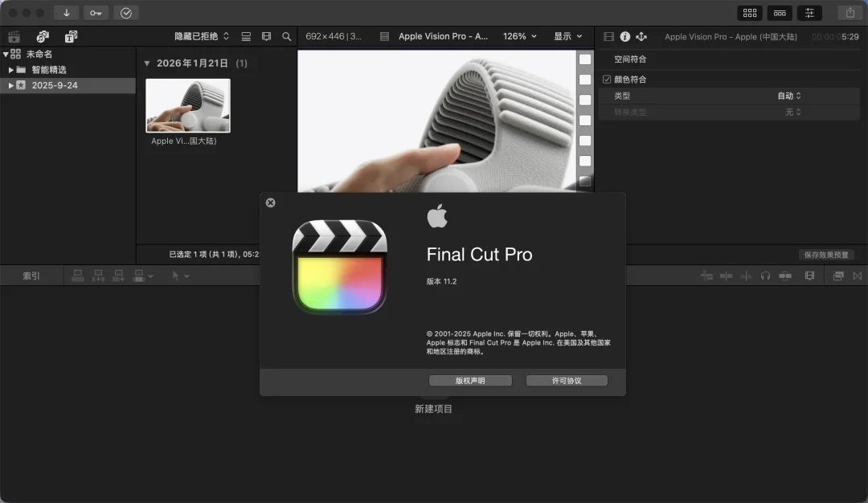
Task: Click the browser search magnifier icon
Action: [287, 36]
